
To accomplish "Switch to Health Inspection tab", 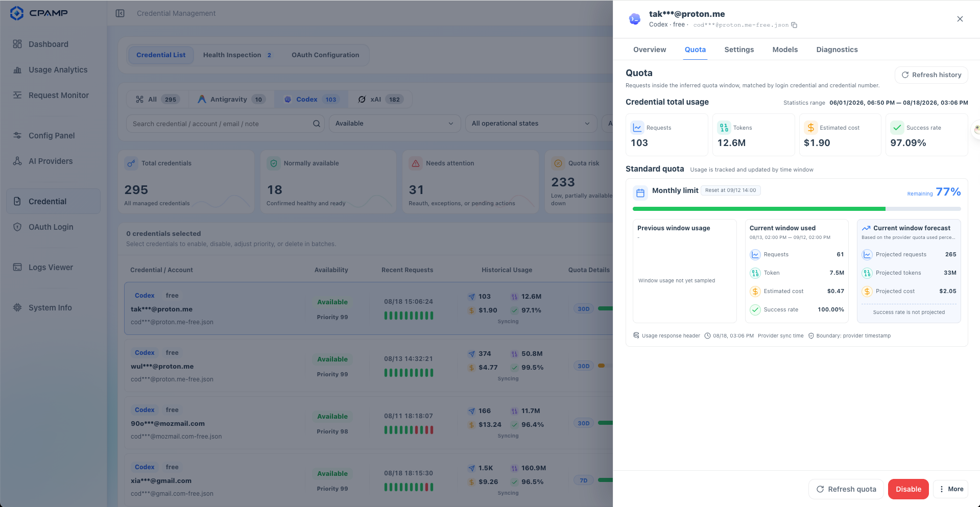I will click(237, 55).
